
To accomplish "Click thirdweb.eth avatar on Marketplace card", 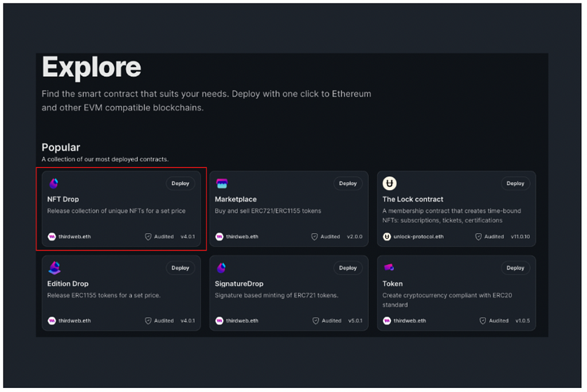I will [x=220, y=237].
